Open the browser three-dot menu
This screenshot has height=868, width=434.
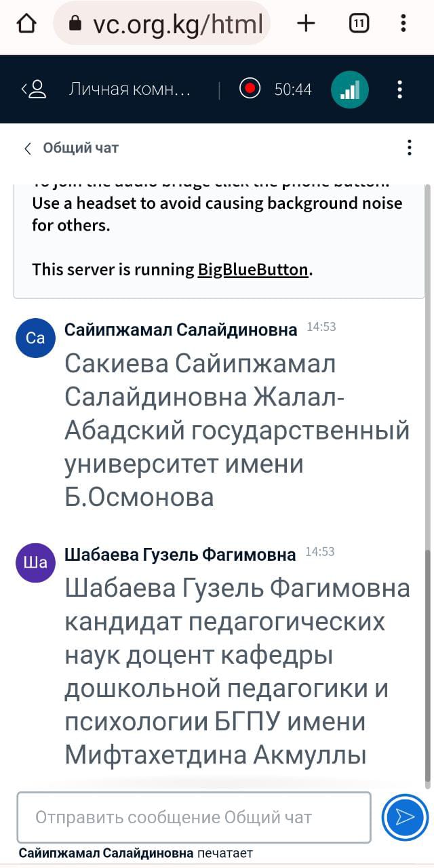(x=403, y=24)
